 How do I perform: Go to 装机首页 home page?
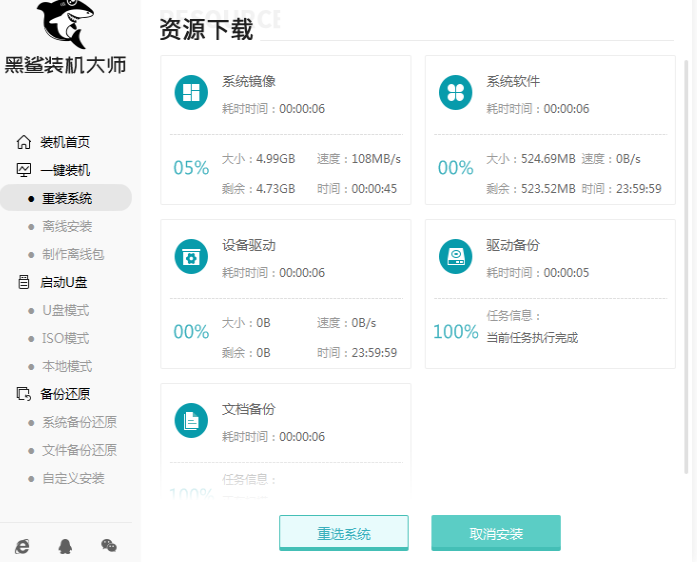64,142
